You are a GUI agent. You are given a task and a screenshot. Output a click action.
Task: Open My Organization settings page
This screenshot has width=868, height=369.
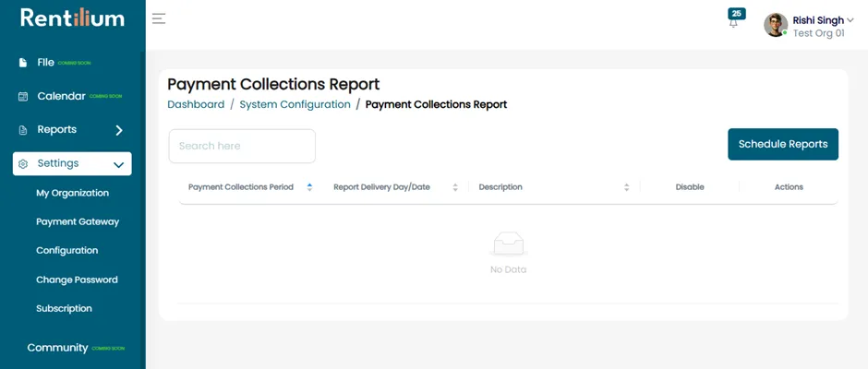pyautogui.click(x=73, y=193)
